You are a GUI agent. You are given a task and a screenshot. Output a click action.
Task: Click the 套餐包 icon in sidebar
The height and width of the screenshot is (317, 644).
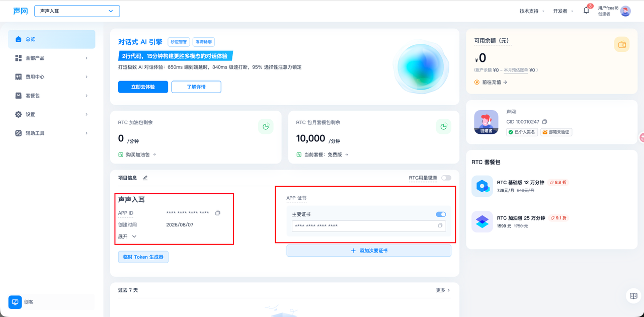pos(19,96)
